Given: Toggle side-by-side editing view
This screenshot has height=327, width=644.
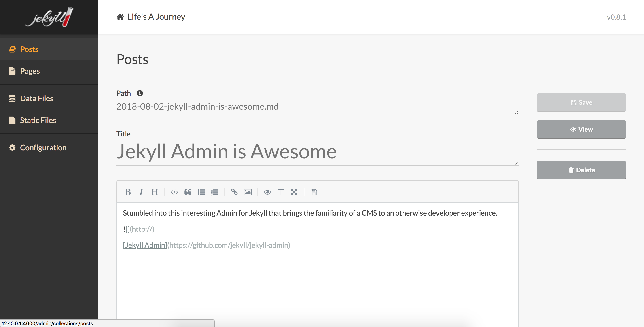Looking at the screenshot, I should [281, 192].
